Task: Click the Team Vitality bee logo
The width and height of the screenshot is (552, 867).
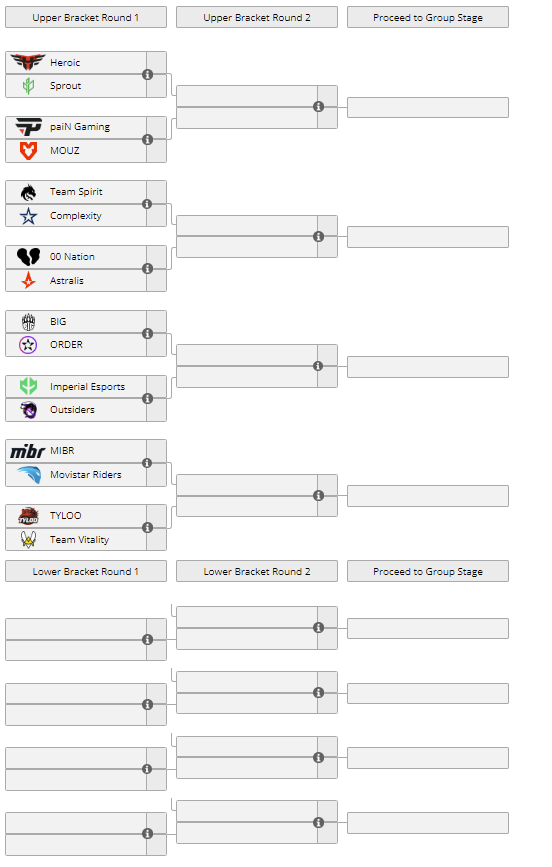Action: pyautogui.click(x=28, y=539)
